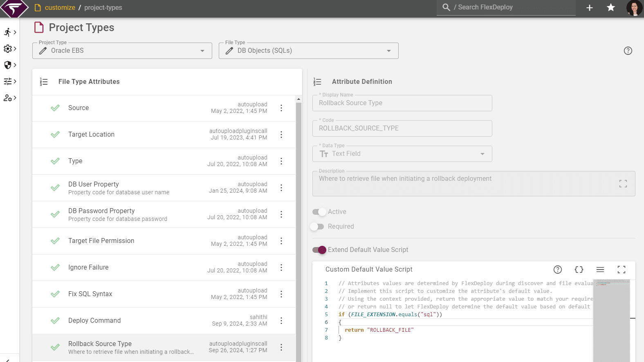Toggle the Active switch
Viewport: 644px width, 362px height.
pyautogui.click(x=319, y=212)
